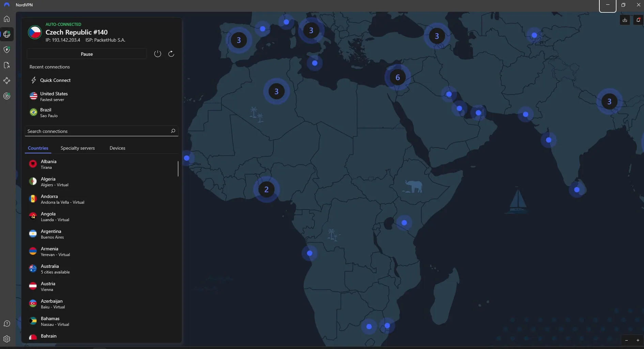644x349 pixels.
Task: Open Settings gear icon
Action: coord(7,339)
